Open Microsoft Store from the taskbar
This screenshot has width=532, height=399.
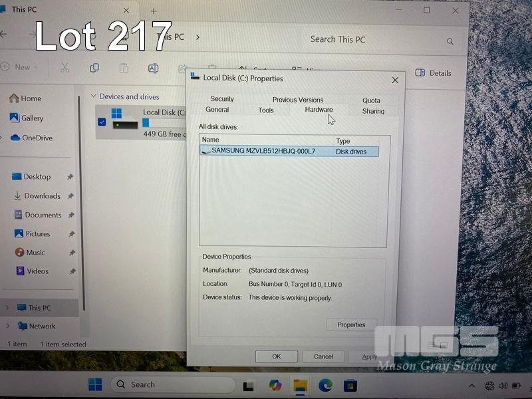click(350, 386)
